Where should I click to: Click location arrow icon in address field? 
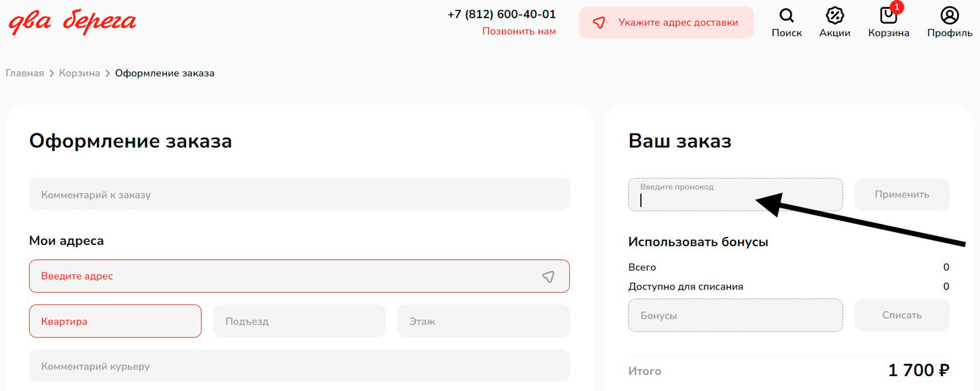pos(548,277)
